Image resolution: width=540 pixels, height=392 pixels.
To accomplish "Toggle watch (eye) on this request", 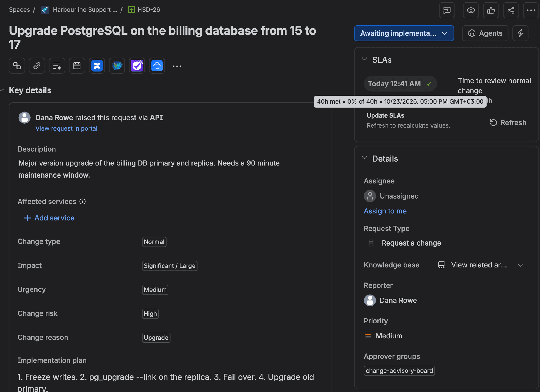I will click(471, 10).
